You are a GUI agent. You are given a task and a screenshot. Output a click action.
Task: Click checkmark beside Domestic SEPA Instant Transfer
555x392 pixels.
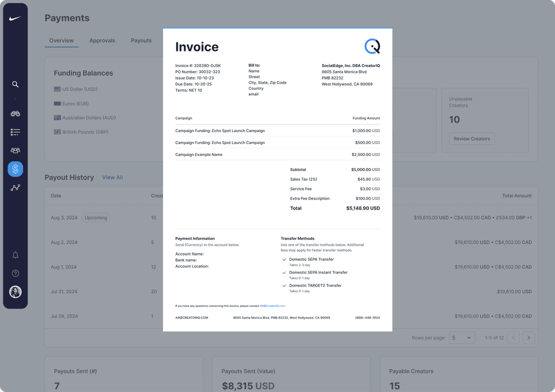tap(284, 272)
